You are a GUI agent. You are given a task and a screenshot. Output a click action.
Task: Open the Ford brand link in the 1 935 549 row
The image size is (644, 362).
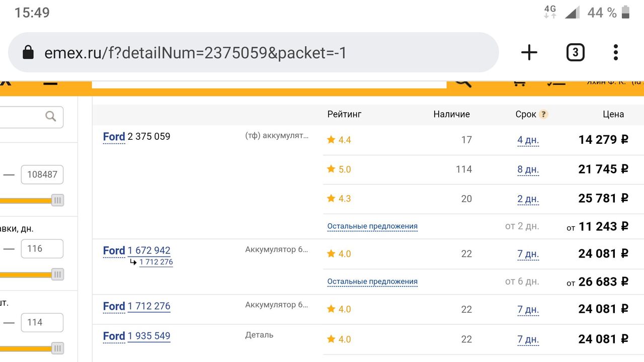pos(114,336)
